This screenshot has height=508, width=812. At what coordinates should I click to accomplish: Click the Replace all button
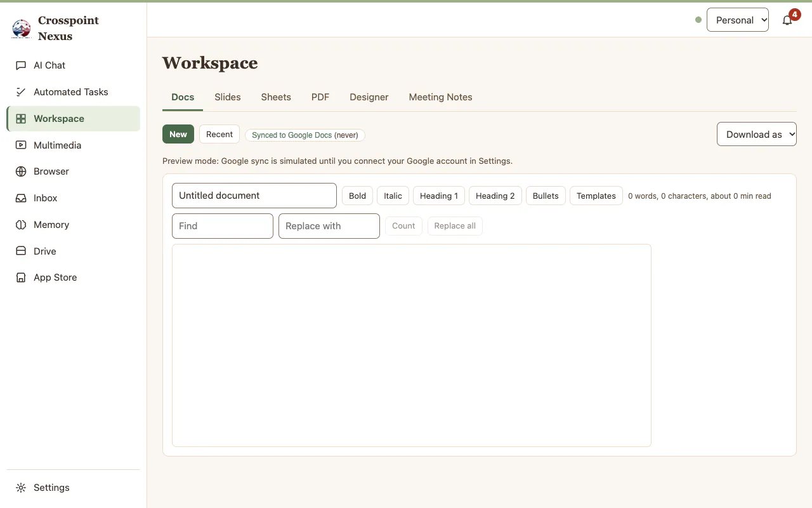click(455, 225)
